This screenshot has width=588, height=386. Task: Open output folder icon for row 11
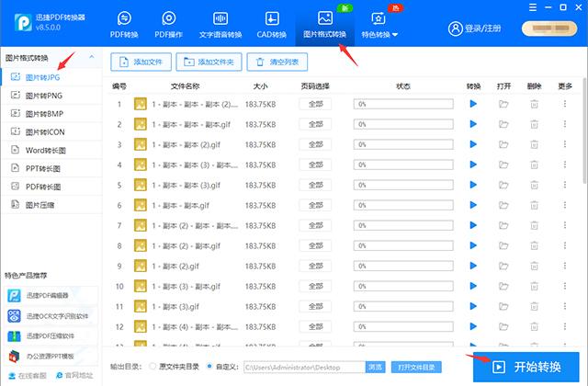pyautogui.click(x=503, y=306)
